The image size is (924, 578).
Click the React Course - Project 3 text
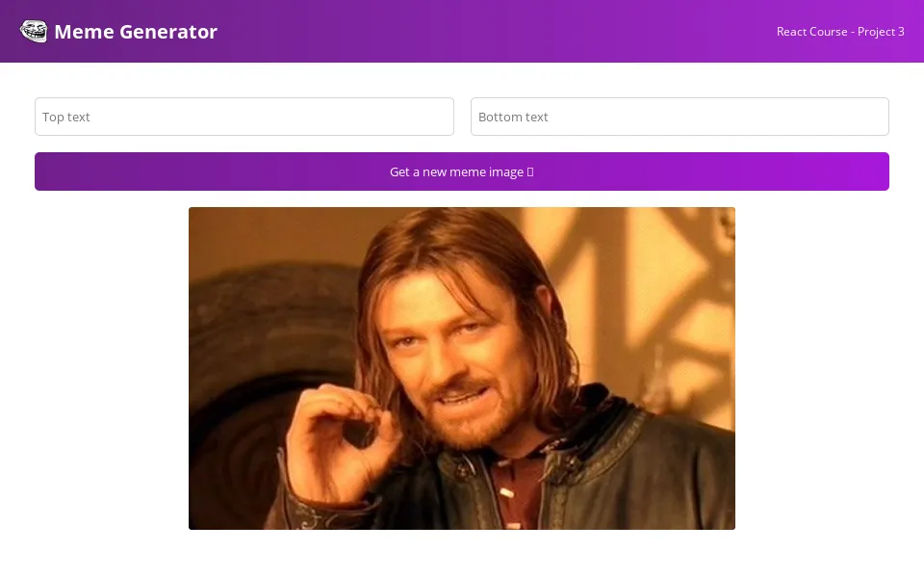coord(840,32)
